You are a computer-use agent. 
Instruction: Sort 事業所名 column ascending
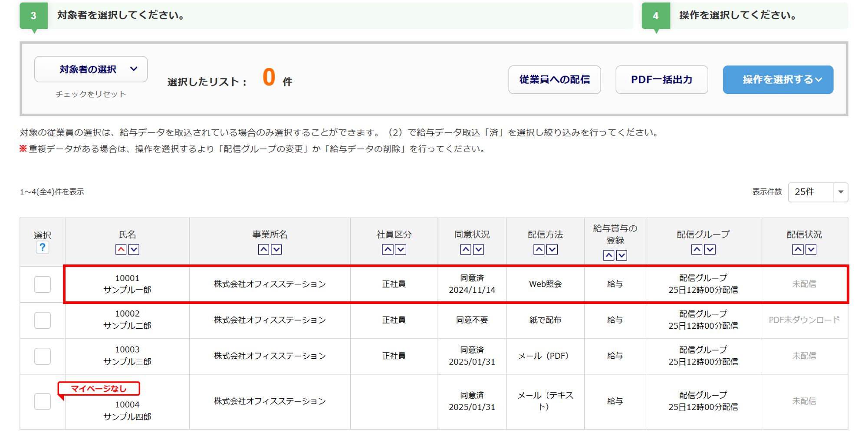263,250
